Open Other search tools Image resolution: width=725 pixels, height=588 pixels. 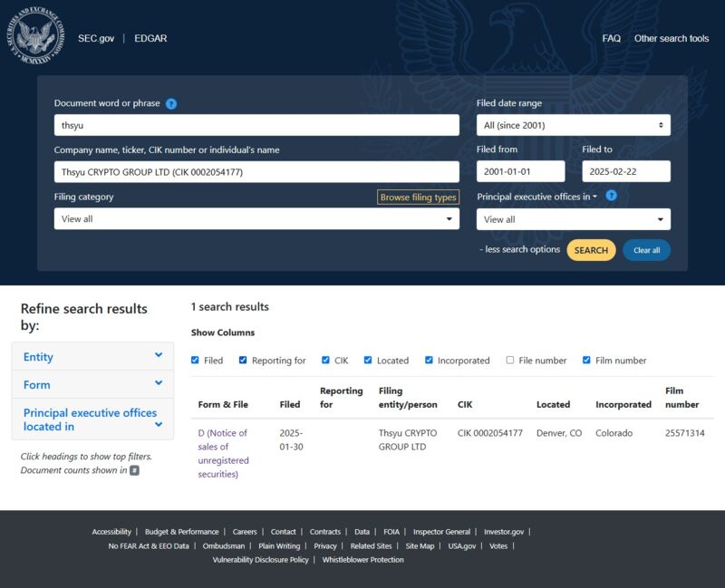pyautogui.click(x=672, y=38)
